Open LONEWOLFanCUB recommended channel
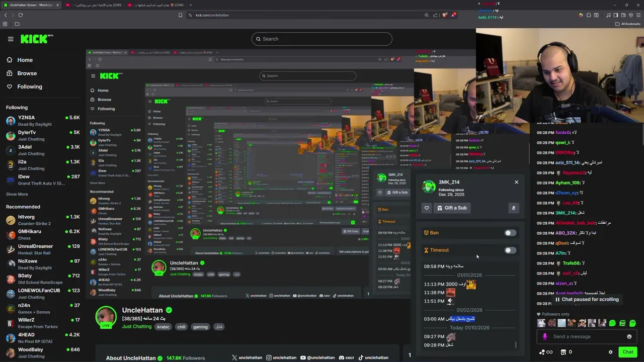644x362 pixels. 43,294
